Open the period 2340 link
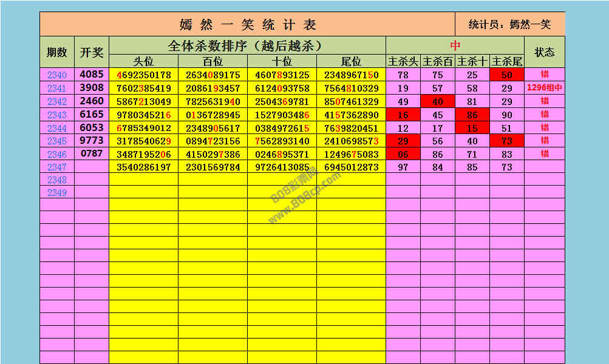This screenshot has height=364, width=609. click(x=57, y=75)
